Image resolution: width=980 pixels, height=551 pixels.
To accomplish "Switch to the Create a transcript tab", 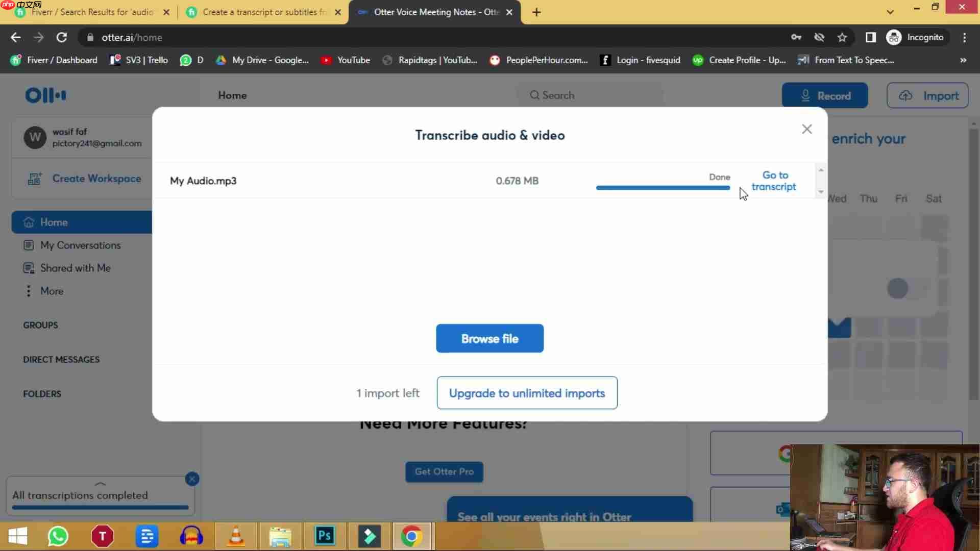I will click(x=264, y=12).
